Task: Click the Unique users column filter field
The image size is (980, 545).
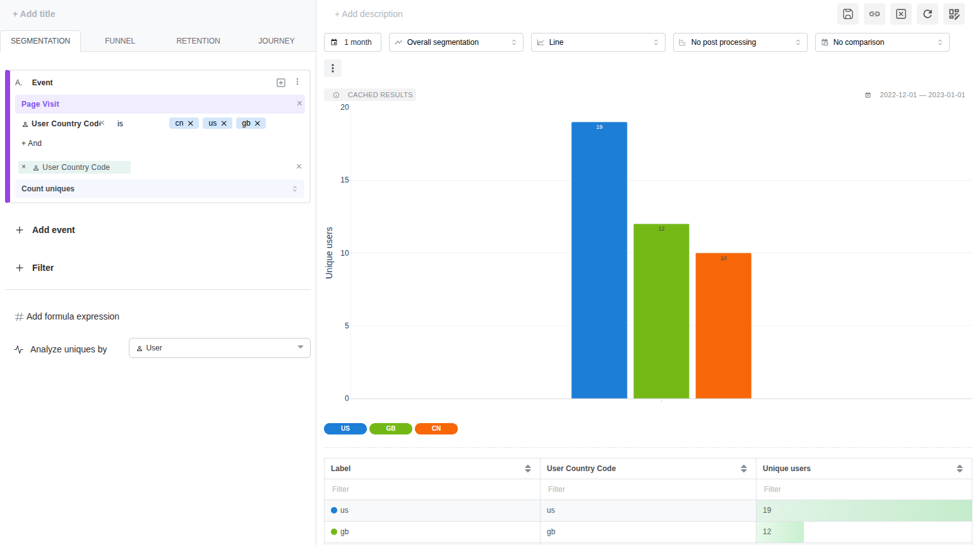Action: [x=863, y=489]
